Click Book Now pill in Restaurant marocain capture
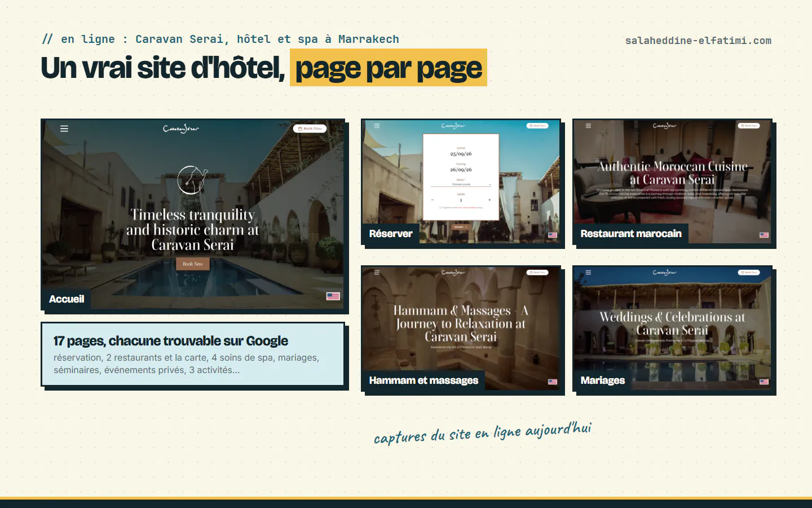 749,126
